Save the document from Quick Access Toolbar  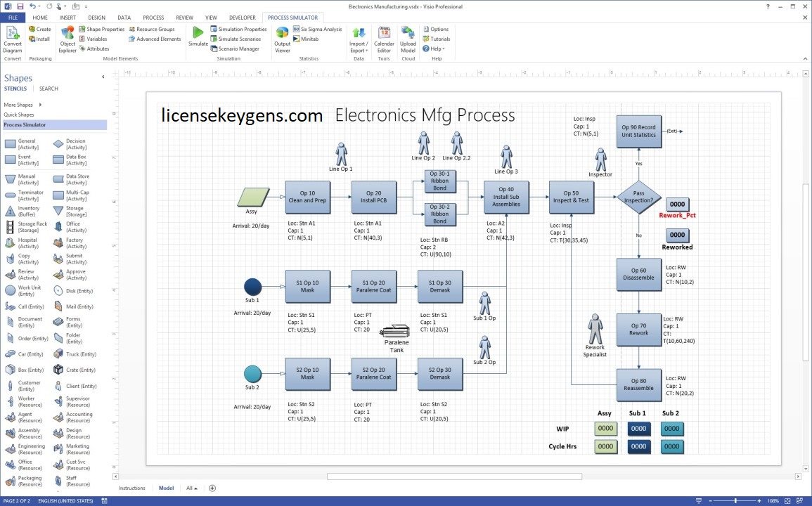click(x=20, y=7)
